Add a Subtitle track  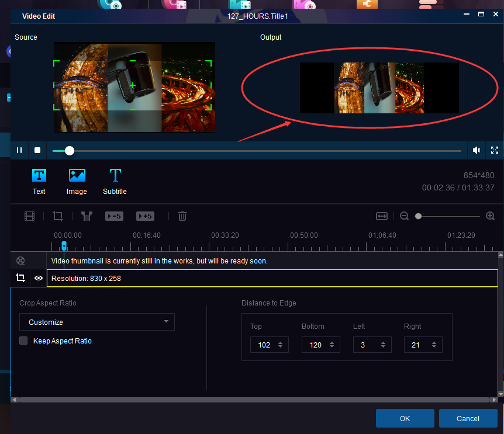[115, 182]
